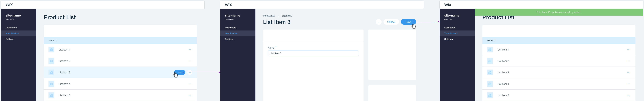Sort by Name column in the list under the success banner
The width and height of the screenshot is (644, 101).
491,41
